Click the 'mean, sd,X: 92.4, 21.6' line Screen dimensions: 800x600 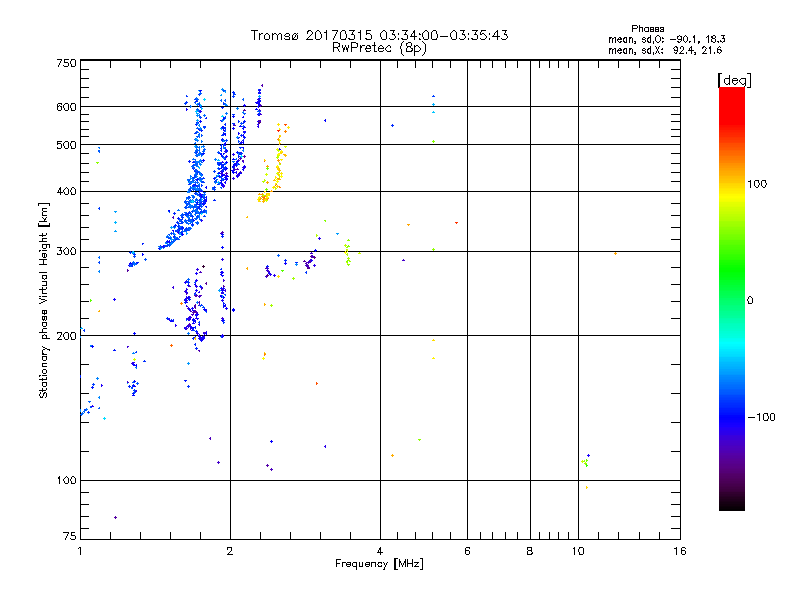point(665,50)
